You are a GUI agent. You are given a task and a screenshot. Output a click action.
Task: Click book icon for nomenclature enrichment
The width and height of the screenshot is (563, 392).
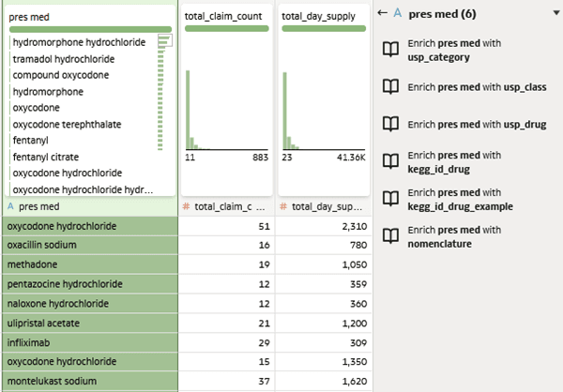(390, 235)
